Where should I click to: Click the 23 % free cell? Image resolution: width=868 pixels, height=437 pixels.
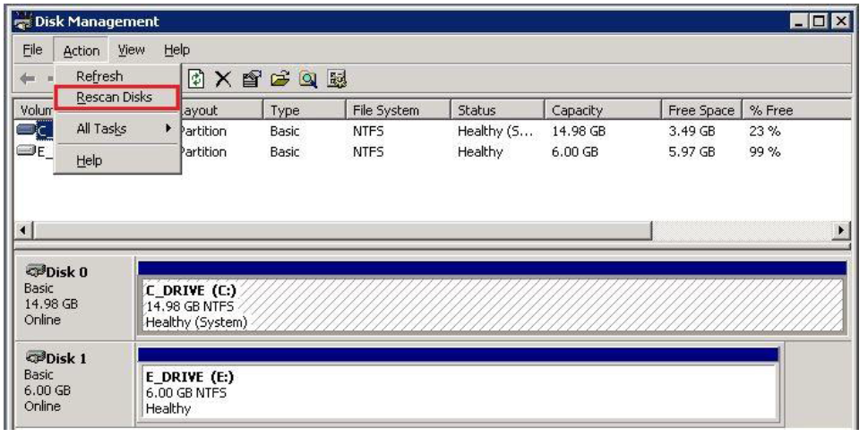tap(764, 131)
